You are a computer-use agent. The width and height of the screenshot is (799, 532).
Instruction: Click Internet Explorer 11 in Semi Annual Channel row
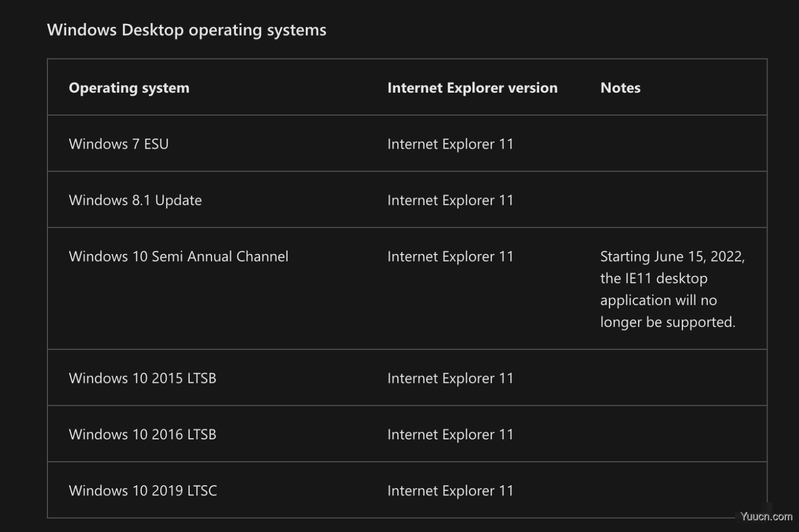coord(450,256)
